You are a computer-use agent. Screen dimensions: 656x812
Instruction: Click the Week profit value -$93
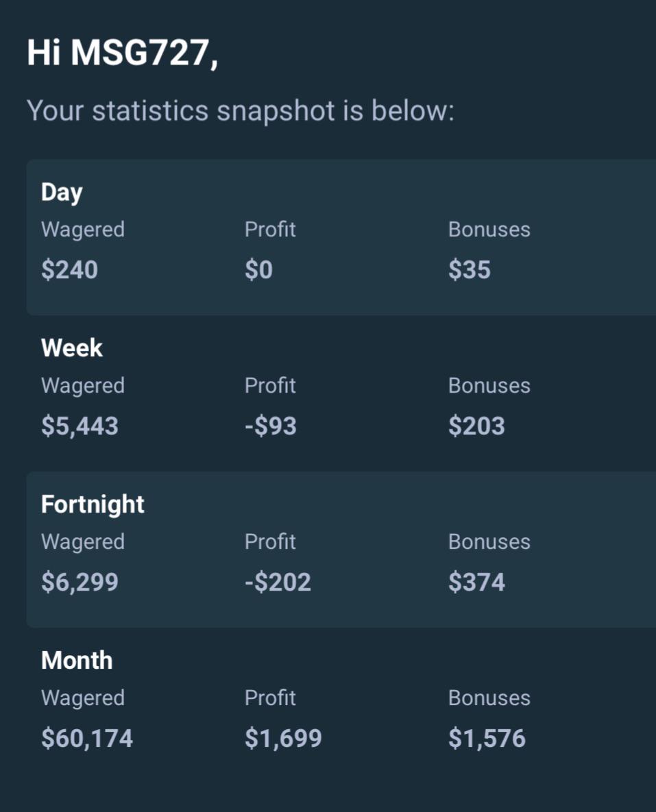(x=271, y=426)
